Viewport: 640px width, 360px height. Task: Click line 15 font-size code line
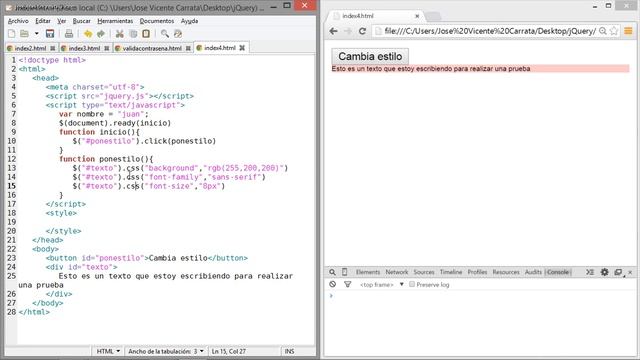[x=149, y=186]
